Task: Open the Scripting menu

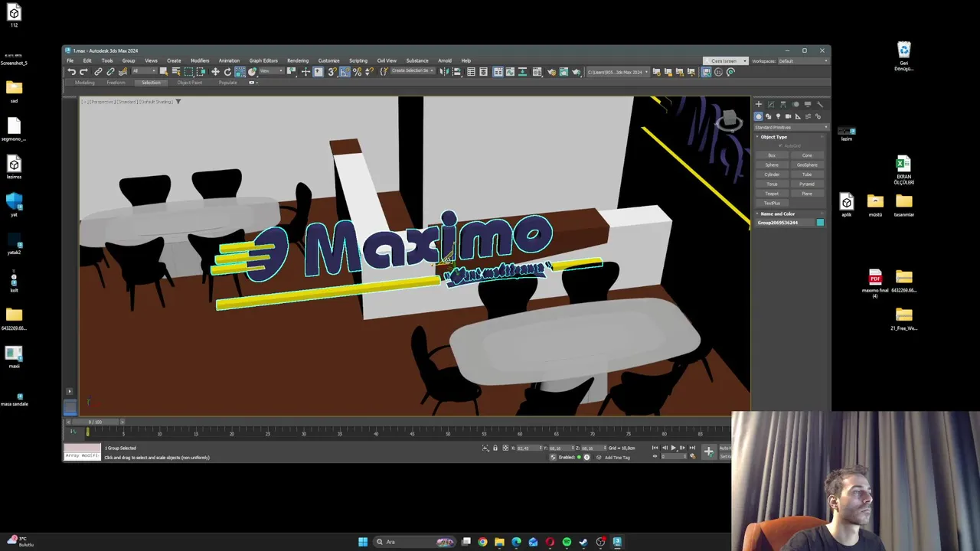Action: (358, 60)
